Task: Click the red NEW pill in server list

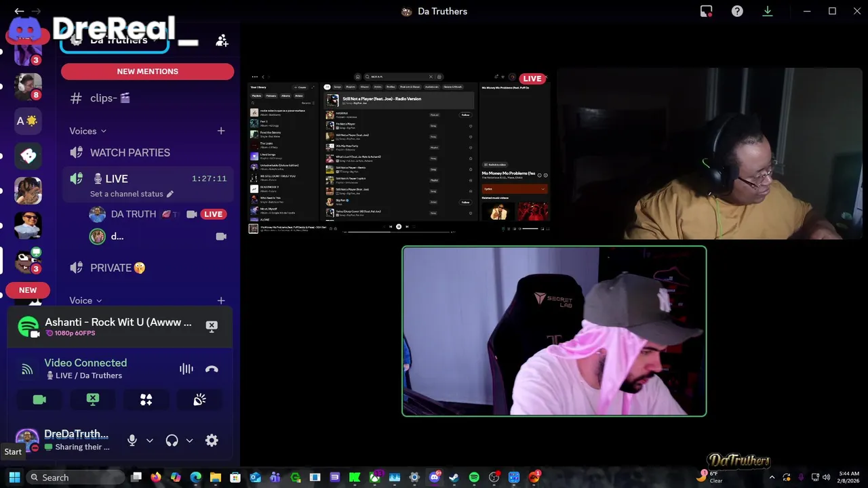Action: (x=28, y=290)
